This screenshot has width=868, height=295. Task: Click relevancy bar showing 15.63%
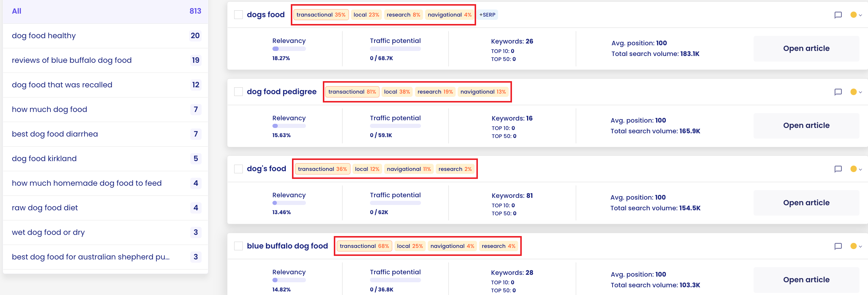tap(289, 126)
